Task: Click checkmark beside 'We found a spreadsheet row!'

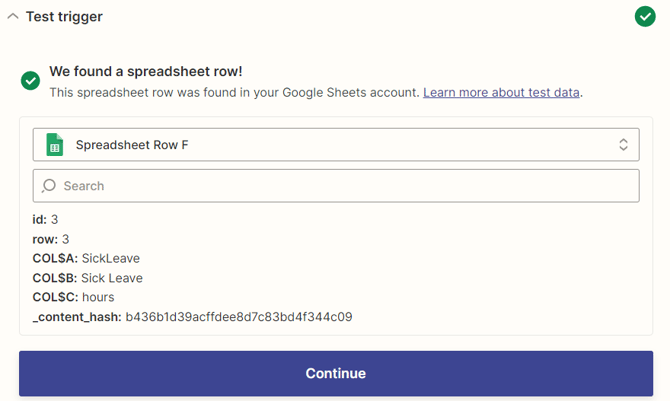Action: tap(30, 80)
